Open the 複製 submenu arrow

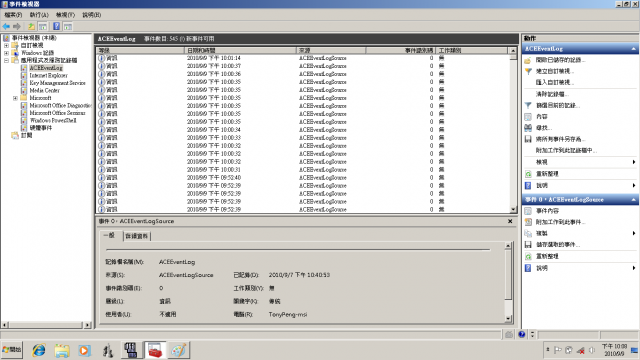point(633,233)
